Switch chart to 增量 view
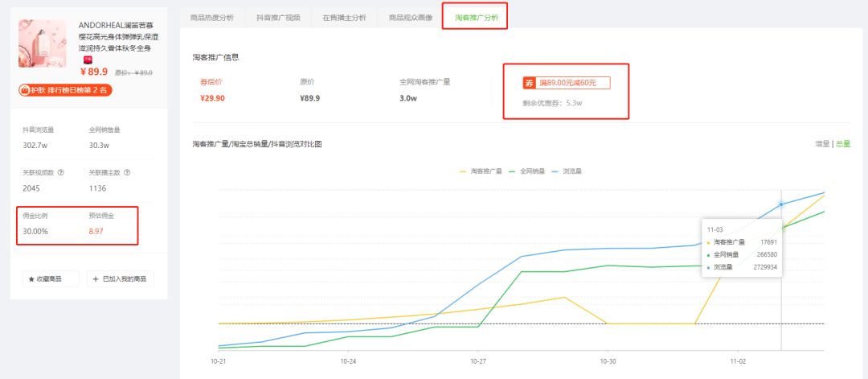 tap(822, 144)
